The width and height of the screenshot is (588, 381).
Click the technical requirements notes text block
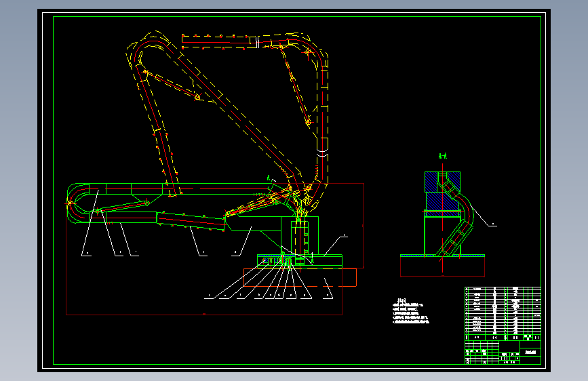(x=410, y=311)
